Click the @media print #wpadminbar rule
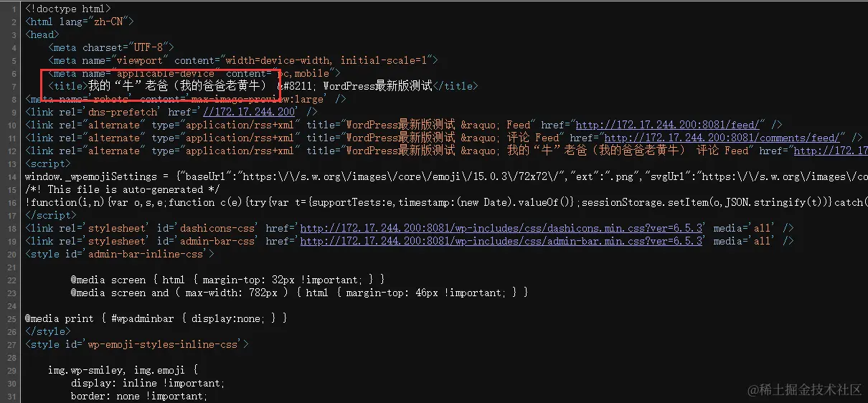Image resolution: width=868 pixels, height=403 pixels. coord(156,318)
